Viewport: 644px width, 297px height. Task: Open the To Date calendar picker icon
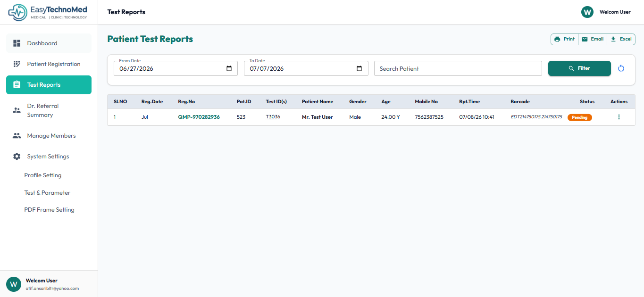click(360, 68)
